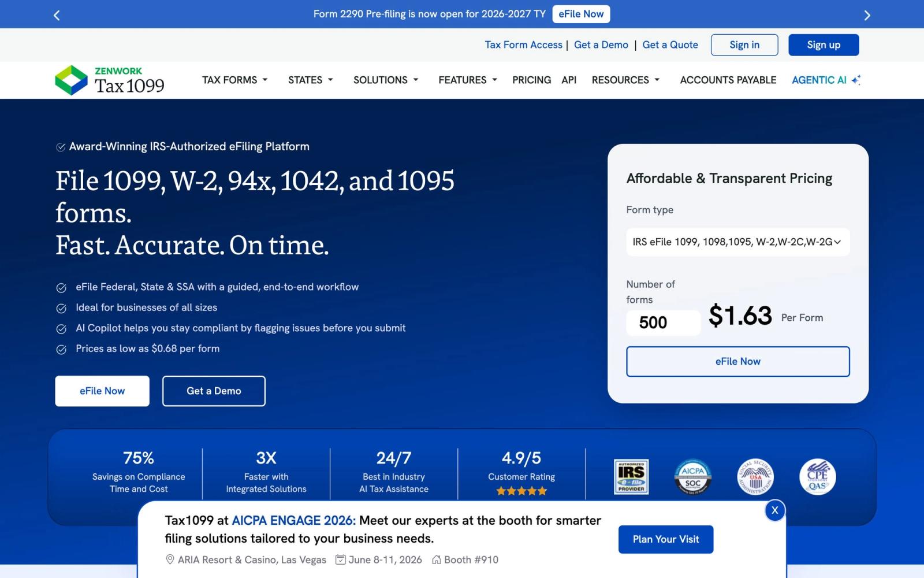Expand the TAX FORMS menu

234,80
